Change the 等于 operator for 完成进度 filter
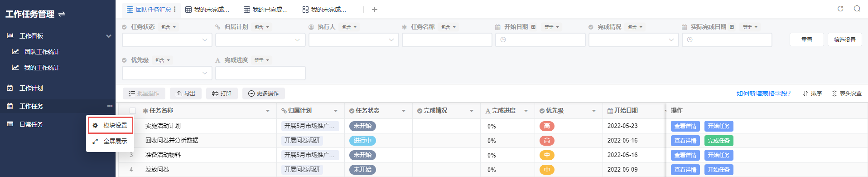This screenshot has width=868, height=177. [262, 60]
